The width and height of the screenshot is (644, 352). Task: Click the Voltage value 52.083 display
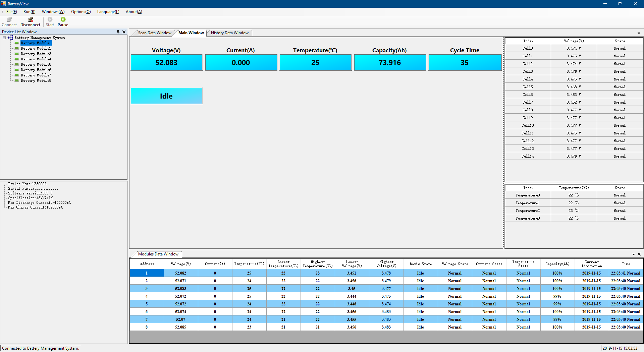tap(166, 63)
